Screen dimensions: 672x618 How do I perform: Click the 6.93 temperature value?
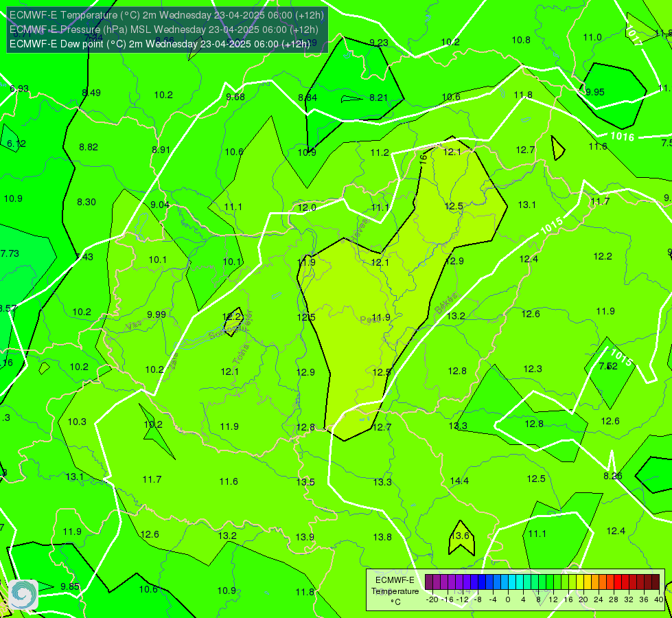(x=19, y=89)
